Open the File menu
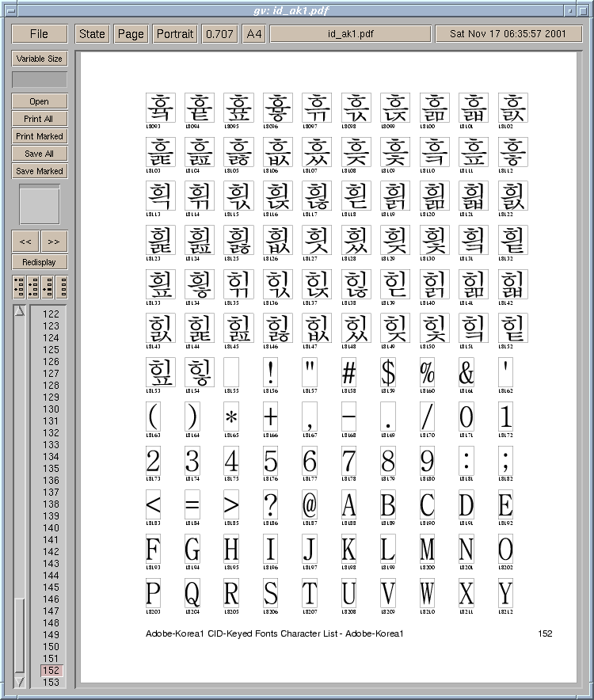Screen dimensions: 594x700 point(39,33)
